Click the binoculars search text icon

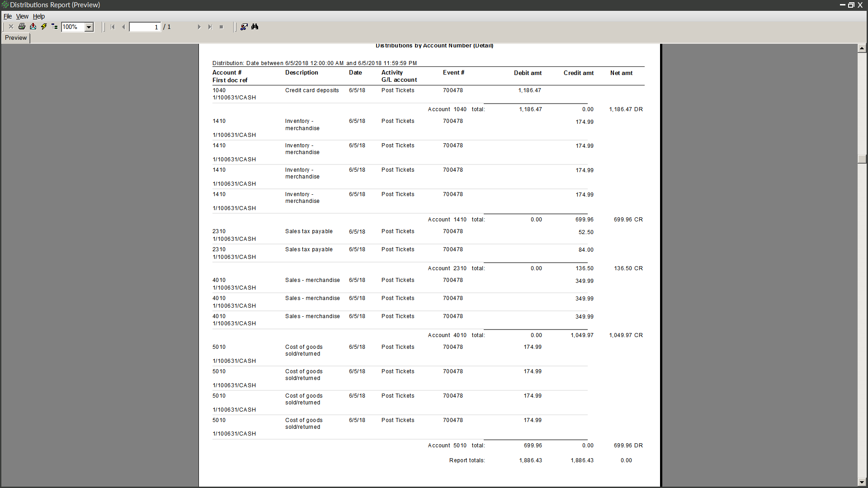[x=255, y=27]
